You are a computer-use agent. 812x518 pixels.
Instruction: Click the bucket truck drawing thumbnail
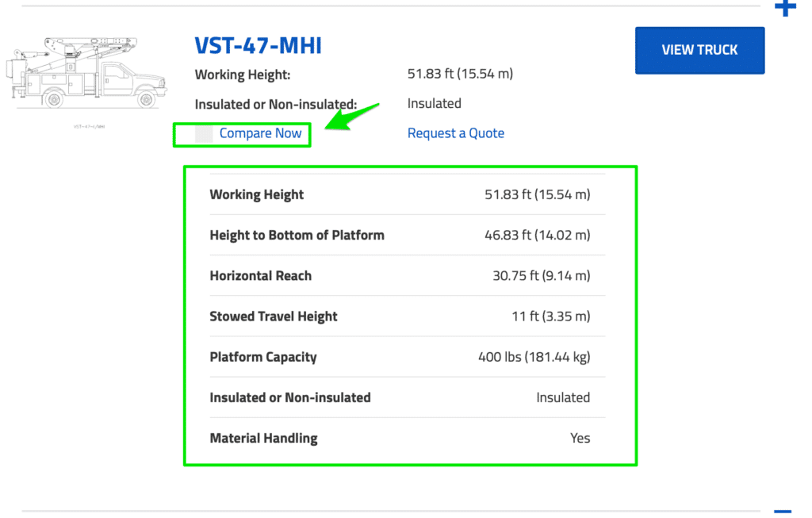click(86, 71)
